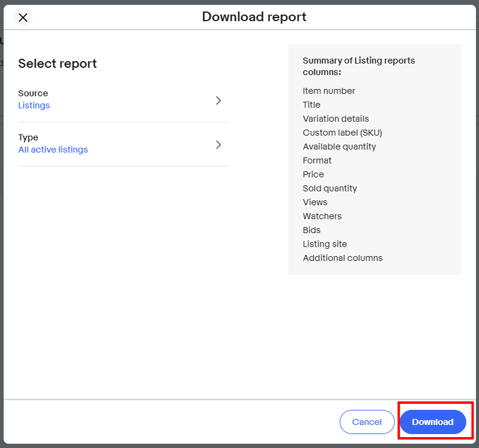Select the 'Custom label (SKU)' text
Image resolution: width=479 pixels, height=448 pixels.
point(342,133)
